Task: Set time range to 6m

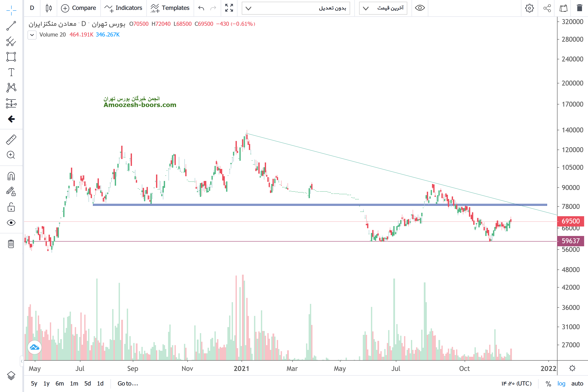Action: pos(60,383)
